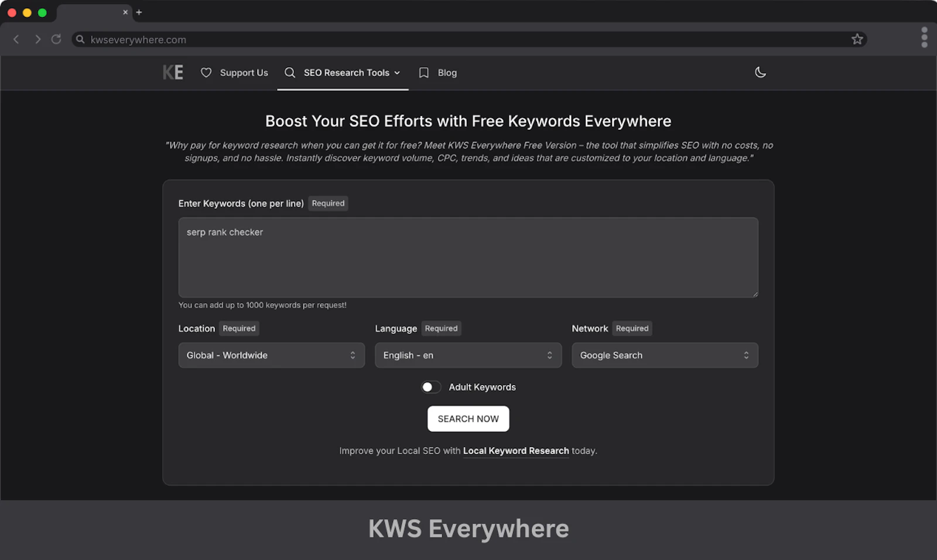Toggle the Adult Keywords switch
Screen dimensions: 937x560
(x=431, y=387)
